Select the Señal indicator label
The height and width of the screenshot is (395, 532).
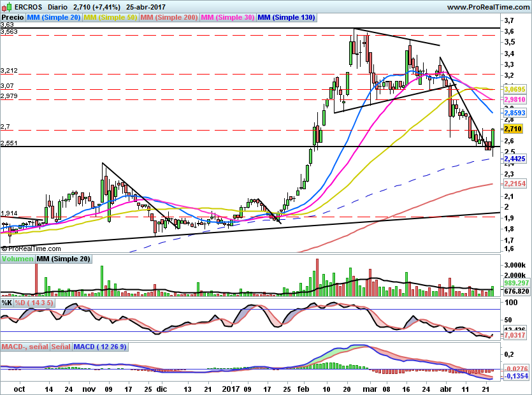click(x=61, y=347)
